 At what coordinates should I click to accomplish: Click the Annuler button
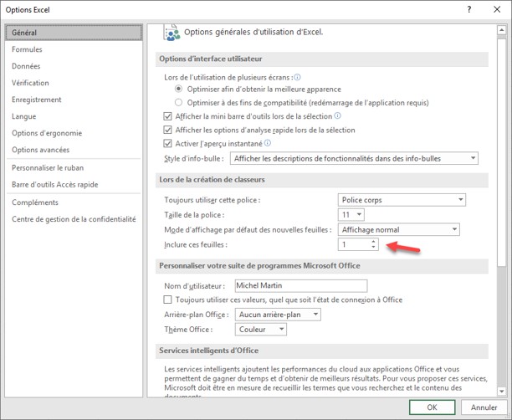point(484,407)
